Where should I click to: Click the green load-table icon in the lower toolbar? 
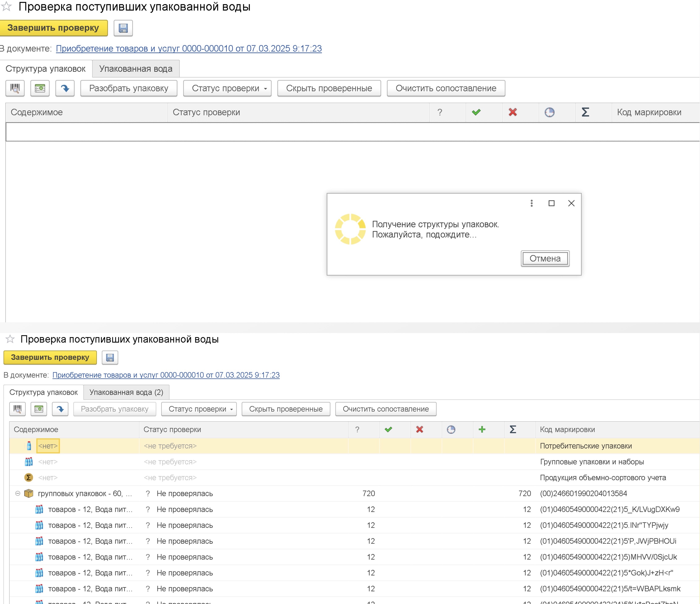click(39, 409)
